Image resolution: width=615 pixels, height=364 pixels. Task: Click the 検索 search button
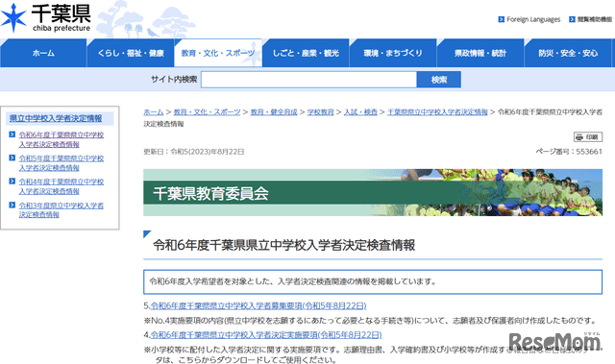coord(439,80)
